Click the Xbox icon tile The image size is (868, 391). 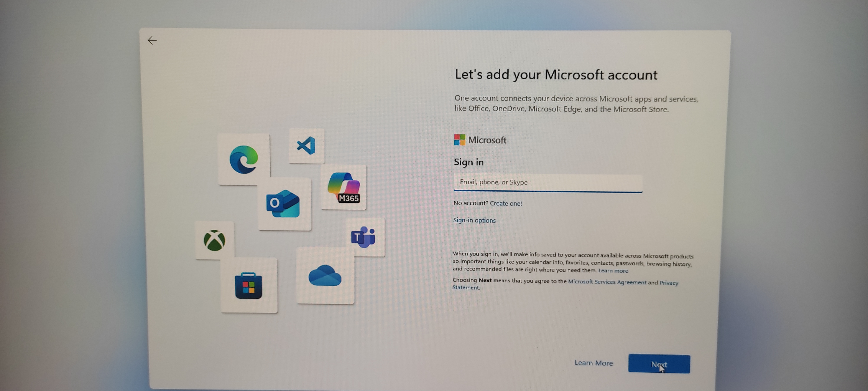tap(214, 240)
